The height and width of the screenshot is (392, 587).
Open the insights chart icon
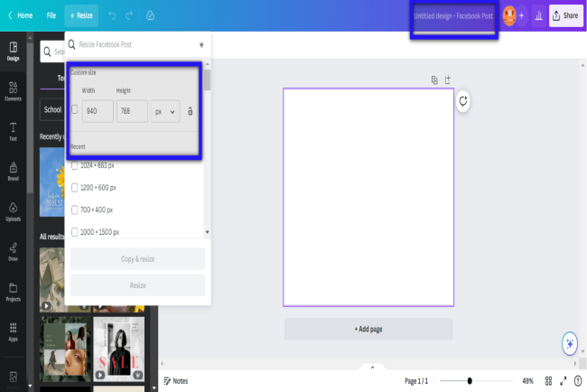point(539,15)
